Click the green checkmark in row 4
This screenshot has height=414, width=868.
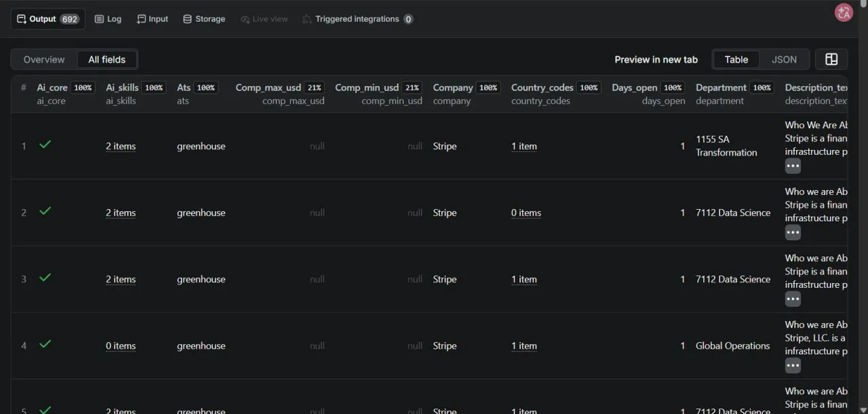coord(45,344)
